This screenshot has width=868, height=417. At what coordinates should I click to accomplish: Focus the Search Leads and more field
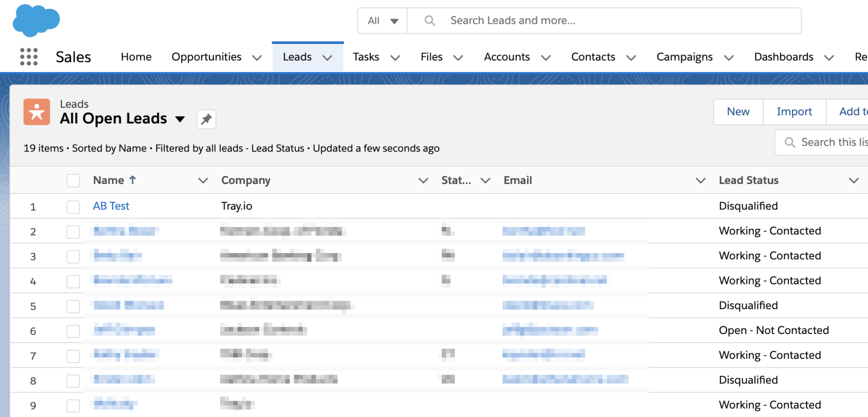604,21
